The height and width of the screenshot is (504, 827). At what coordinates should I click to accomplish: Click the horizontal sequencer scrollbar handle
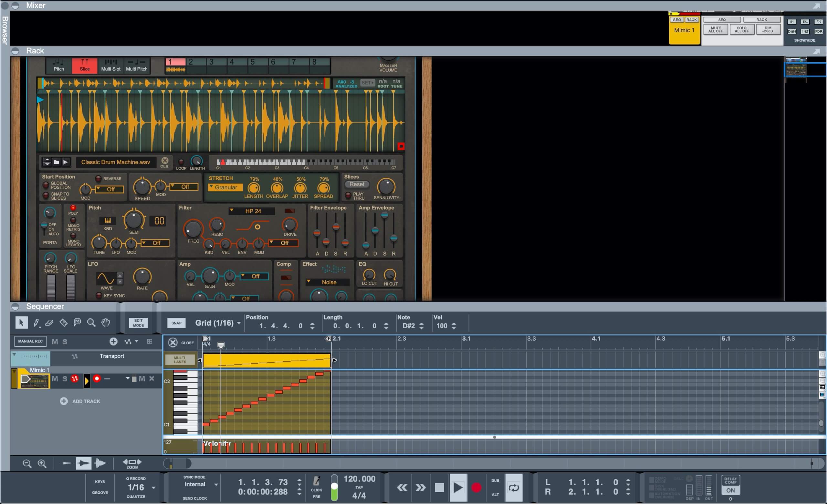[x=177, y=463]
